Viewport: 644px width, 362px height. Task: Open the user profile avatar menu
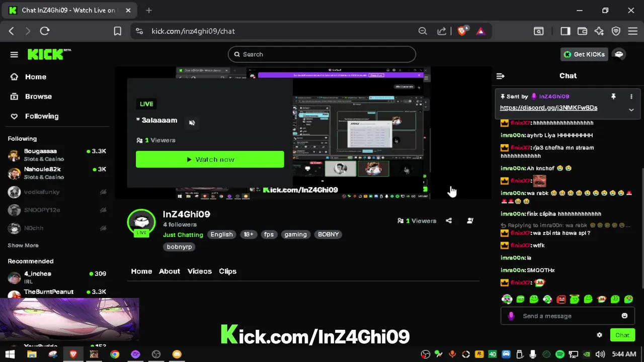[x=619, y=54]
